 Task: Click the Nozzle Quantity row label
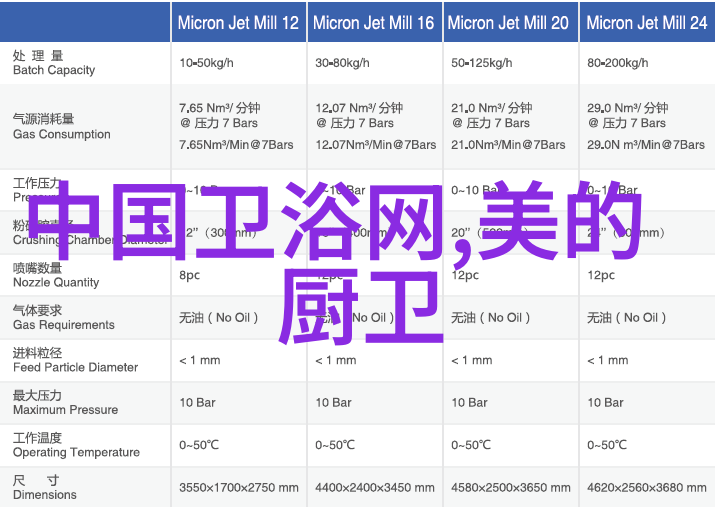(56, 275)
